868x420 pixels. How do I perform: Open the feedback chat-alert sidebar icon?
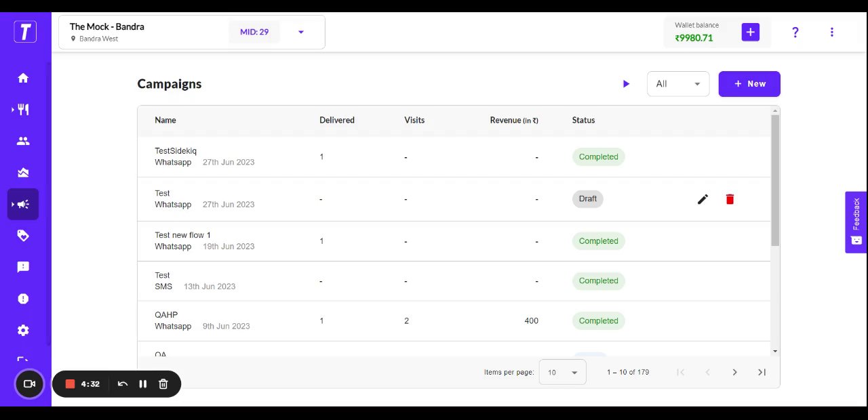[23, 267]
